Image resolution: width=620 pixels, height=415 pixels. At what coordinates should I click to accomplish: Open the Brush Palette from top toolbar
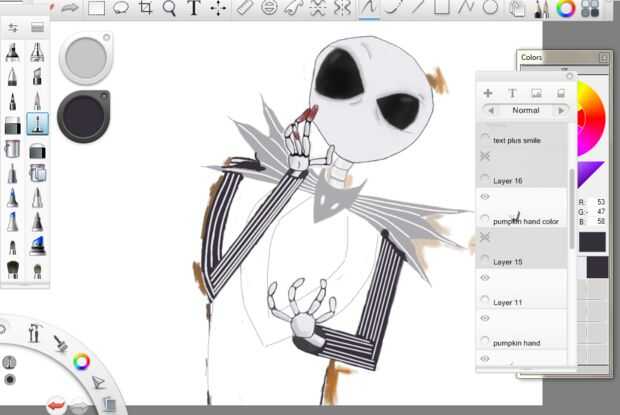pyautogui.click(x=541, y=9)
